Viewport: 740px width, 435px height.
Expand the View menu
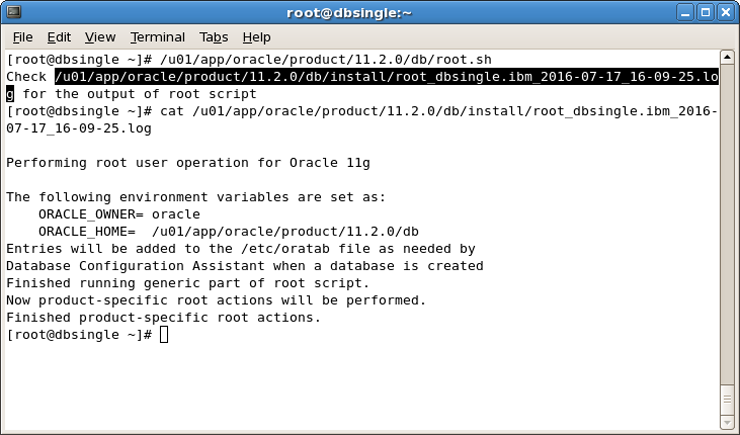(100, 37)
